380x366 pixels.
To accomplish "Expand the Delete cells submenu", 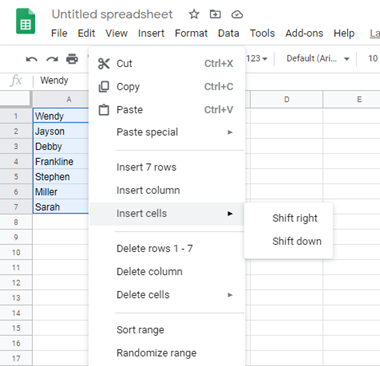I will point(167,295).
